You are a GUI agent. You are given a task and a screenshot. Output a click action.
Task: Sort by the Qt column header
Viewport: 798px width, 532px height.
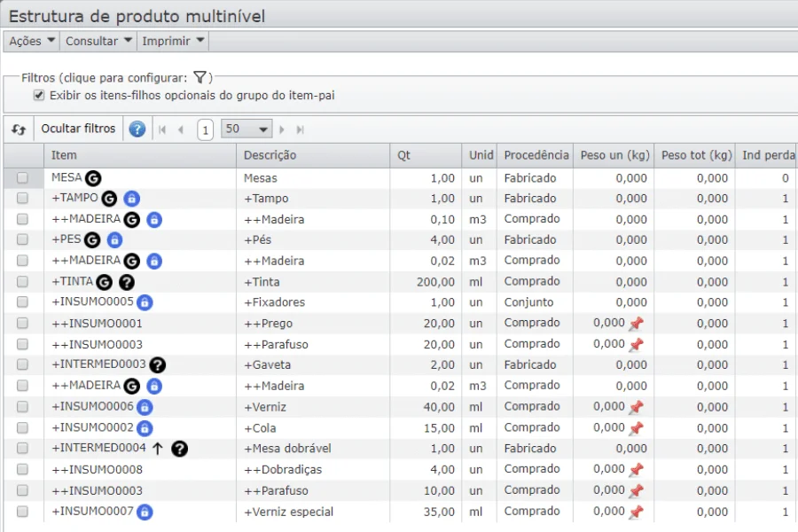coord(426,155)
